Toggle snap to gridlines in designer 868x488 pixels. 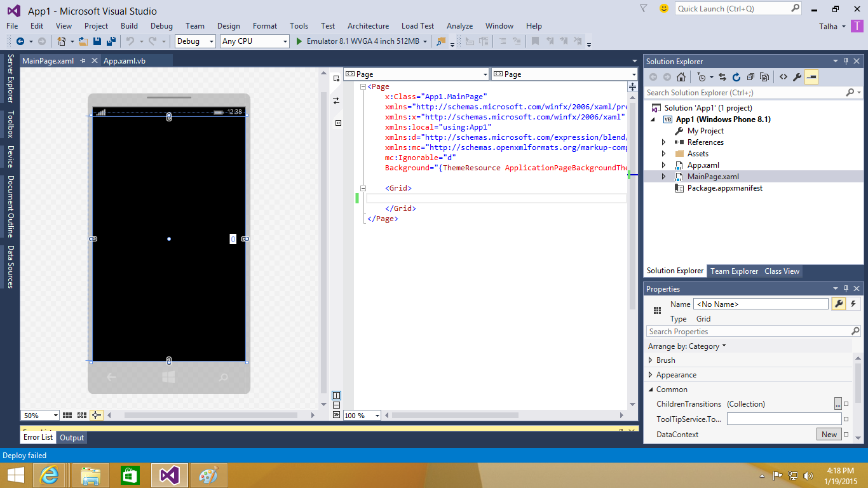point(82,415)
